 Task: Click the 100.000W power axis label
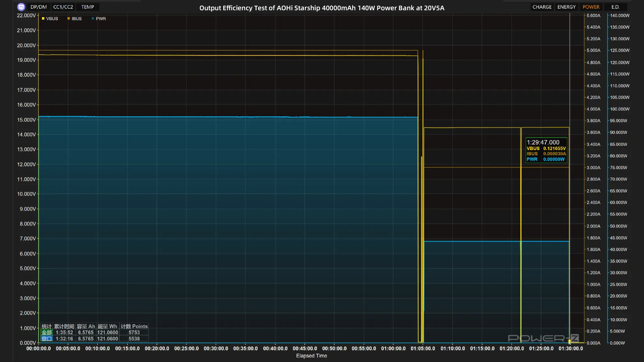(620, 109)
